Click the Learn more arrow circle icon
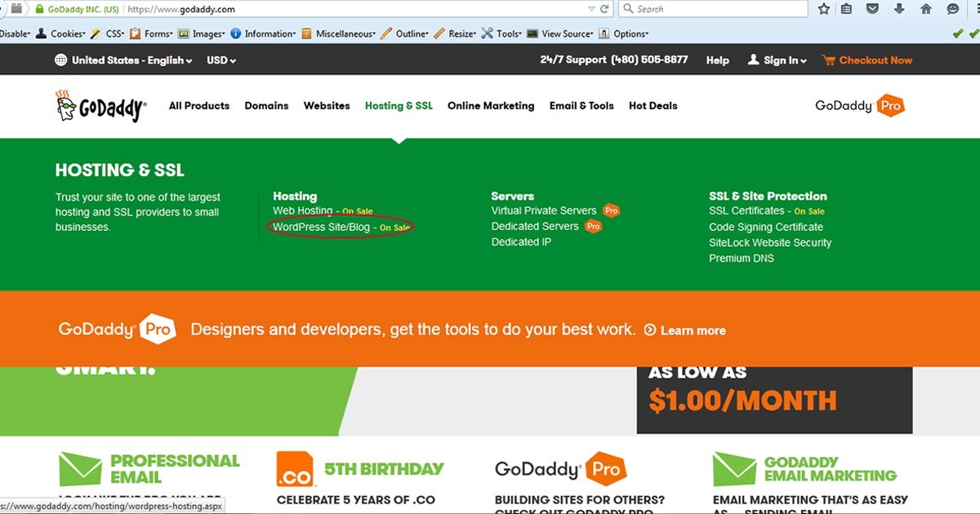The width and height of the screenshot is (980, 514). tap(650, 330)
